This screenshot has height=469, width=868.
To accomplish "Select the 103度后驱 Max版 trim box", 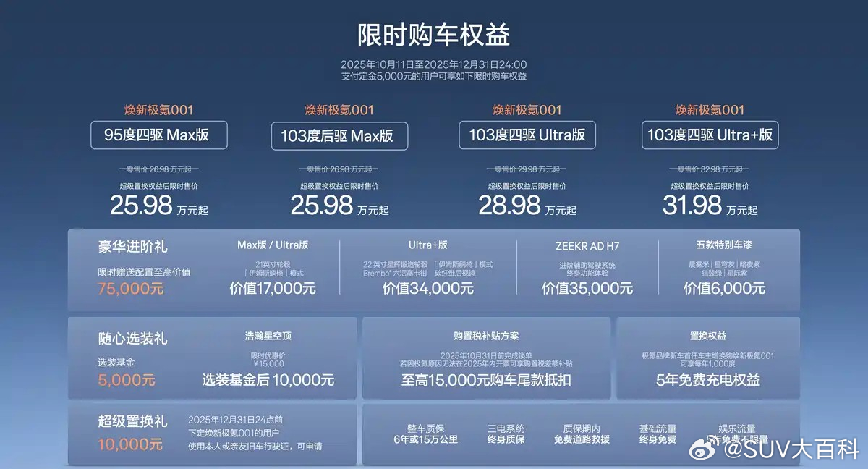I will tap(339, 135).
